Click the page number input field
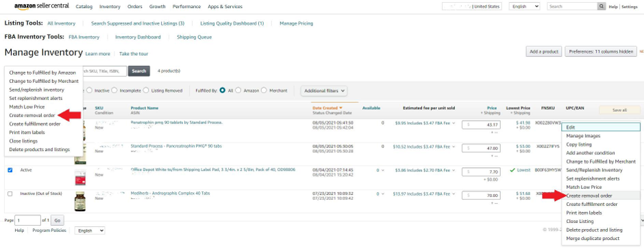 [27, 221]
